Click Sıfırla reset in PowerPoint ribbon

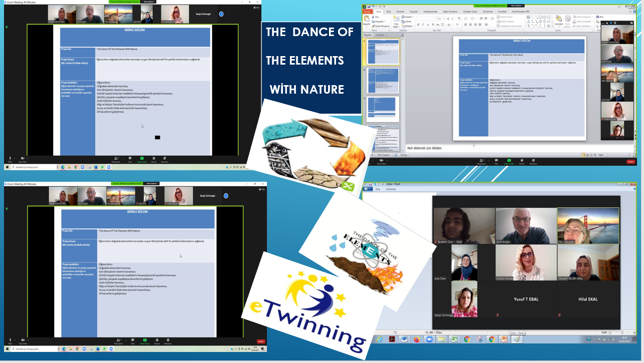pos(407,22)
